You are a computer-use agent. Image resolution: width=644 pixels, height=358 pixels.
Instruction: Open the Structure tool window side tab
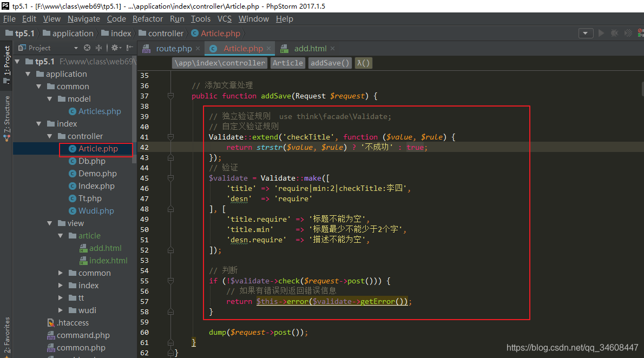pos(6,118)
